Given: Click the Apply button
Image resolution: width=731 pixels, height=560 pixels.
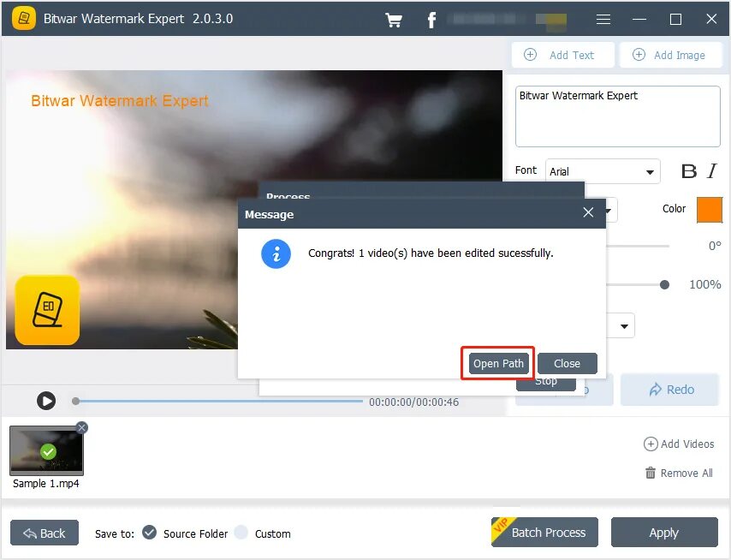Looking at the screenshot, I should pos(664,532).
